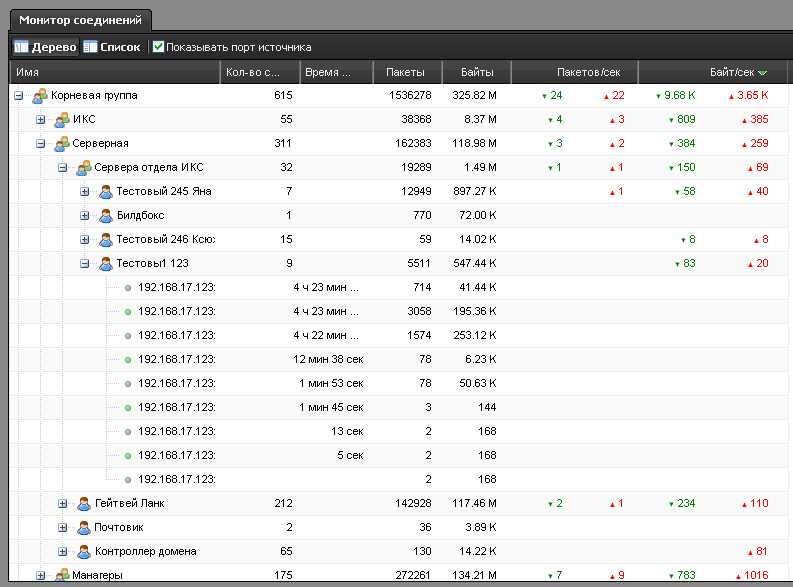
Task: Switch to Список view
Action: tap(111, 47)
